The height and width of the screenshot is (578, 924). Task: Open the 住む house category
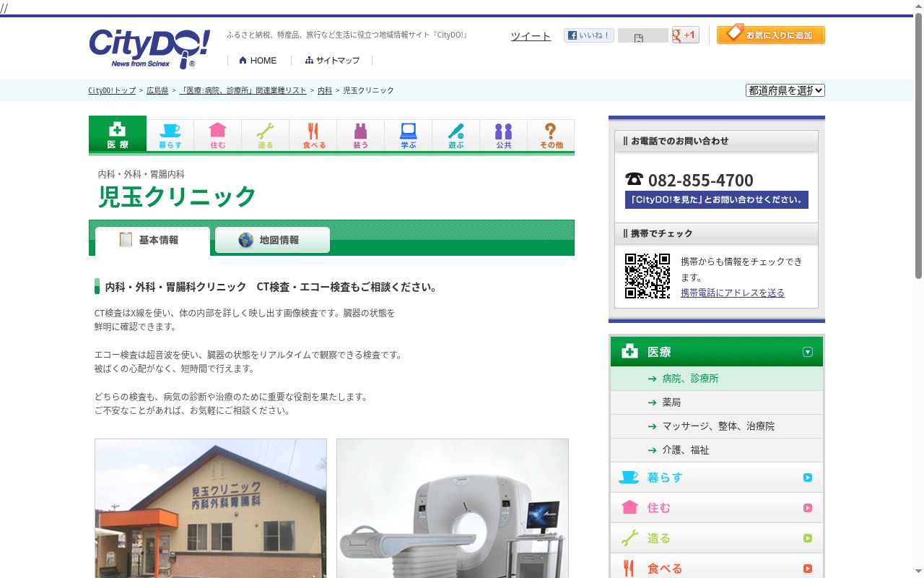click(218, 136)
